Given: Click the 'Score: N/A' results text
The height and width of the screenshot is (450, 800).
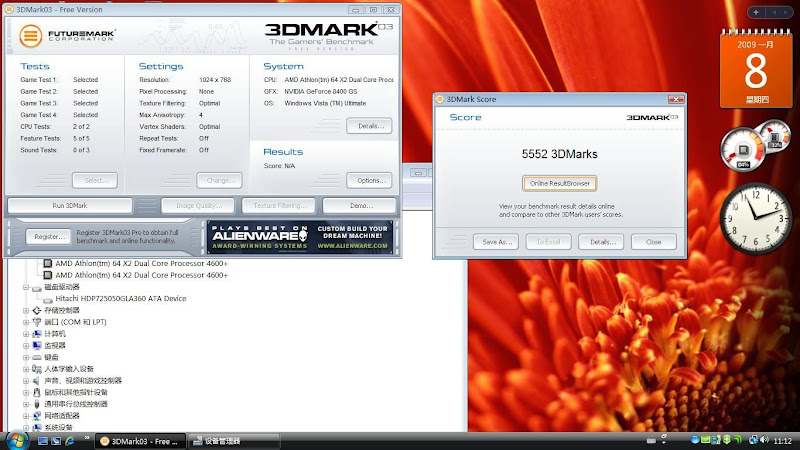Looking at the screenshot, I should point(279,166).
